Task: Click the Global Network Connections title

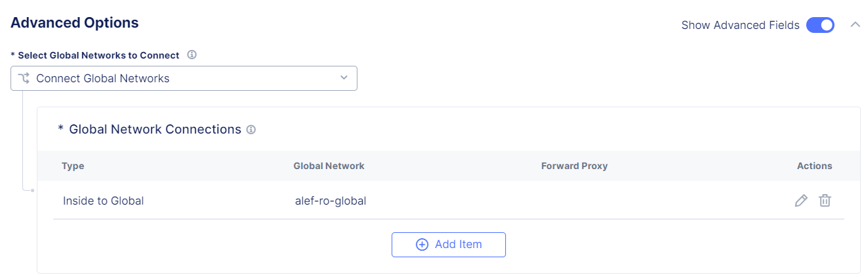Action: (155, 130)
